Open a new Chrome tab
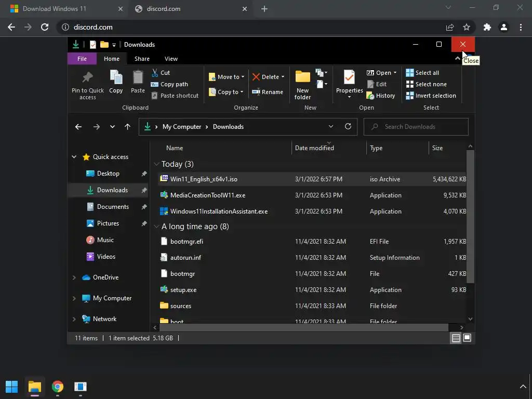Viewport: 532px width, 399px height. pos(264,9)
